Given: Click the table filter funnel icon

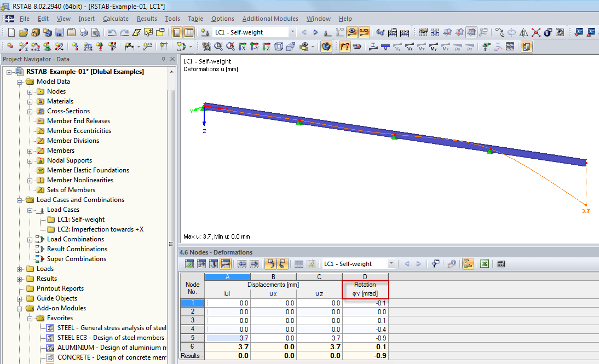Looking at the screenshot, I should [435, 264].
